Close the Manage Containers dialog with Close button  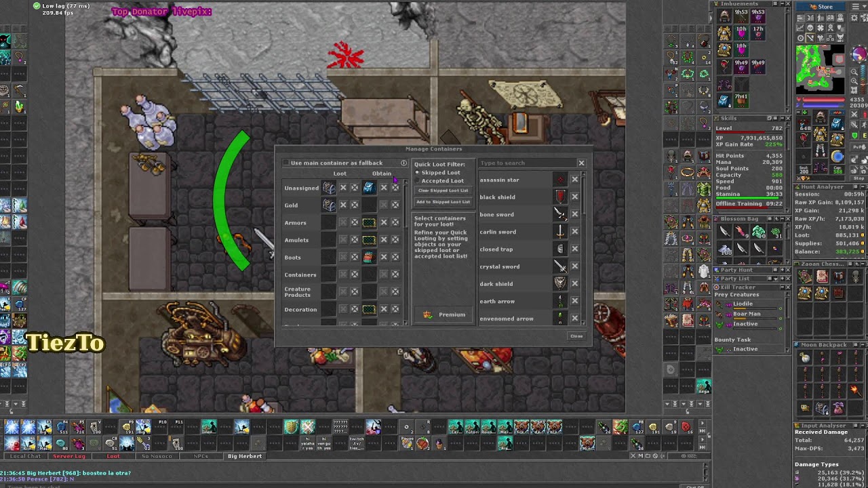(x=576, y=336)
